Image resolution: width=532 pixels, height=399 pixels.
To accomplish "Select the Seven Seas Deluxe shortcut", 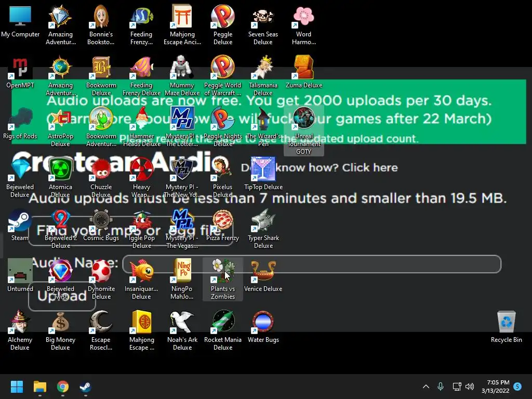I will pos(263,25).
